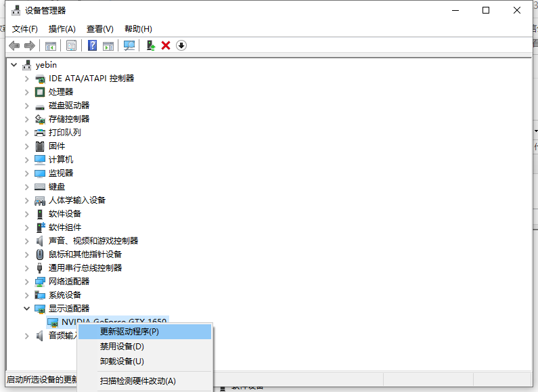Collapse the 显示适配器 category
Screen dimensions: 538x392
click(27, 308)
